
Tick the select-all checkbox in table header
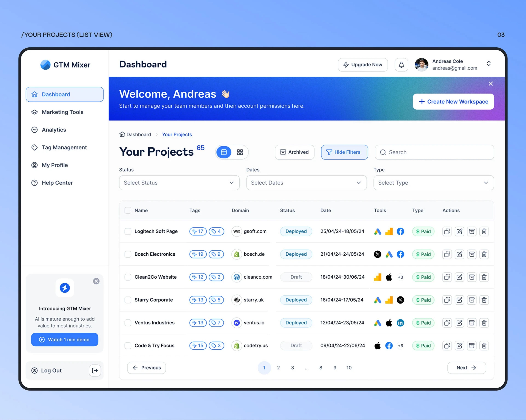[128, 210]
